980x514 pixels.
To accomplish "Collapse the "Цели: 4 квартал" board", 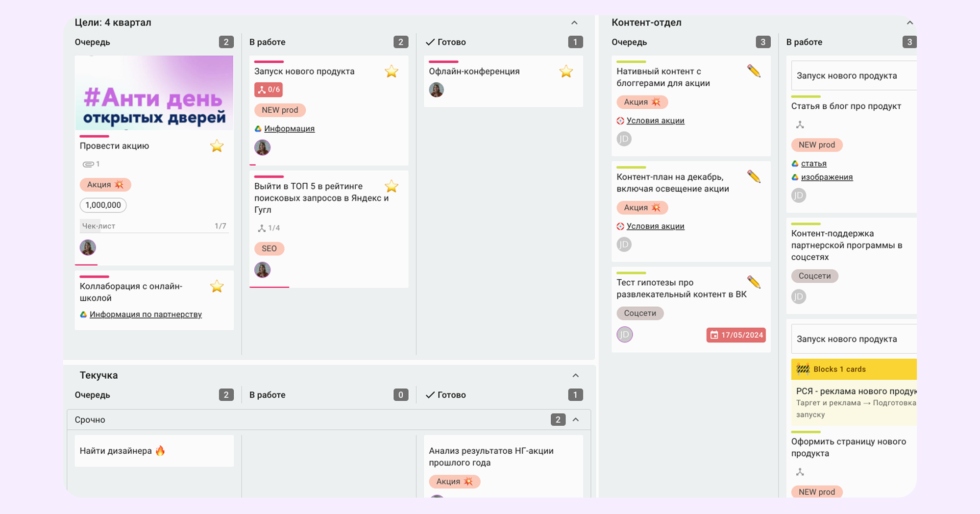I will coord(574,23).
